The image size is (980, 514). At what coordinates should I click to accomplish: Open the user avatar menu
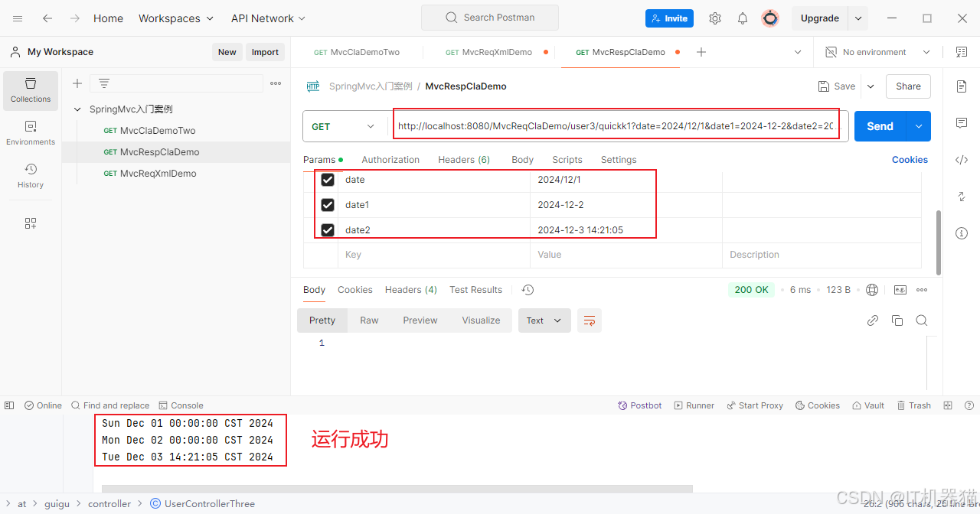[x=770, y=18]
